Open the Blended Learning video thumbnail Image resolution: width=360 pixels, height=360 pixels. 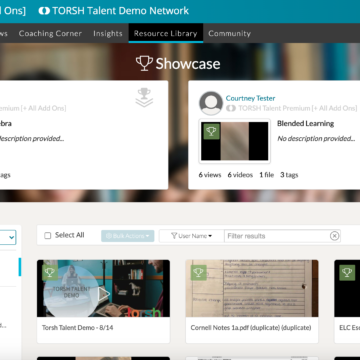click(x=235, y=141)
